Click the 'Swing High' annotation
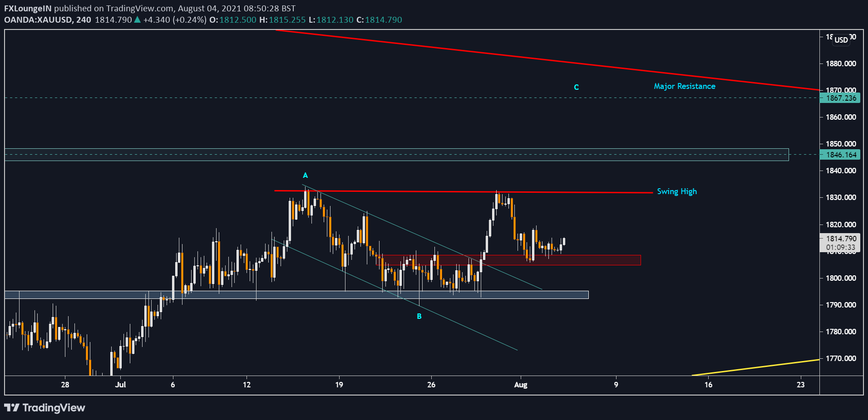Image resolution: width=868 pixels, height=420 pixels. (x=677, y=191)
